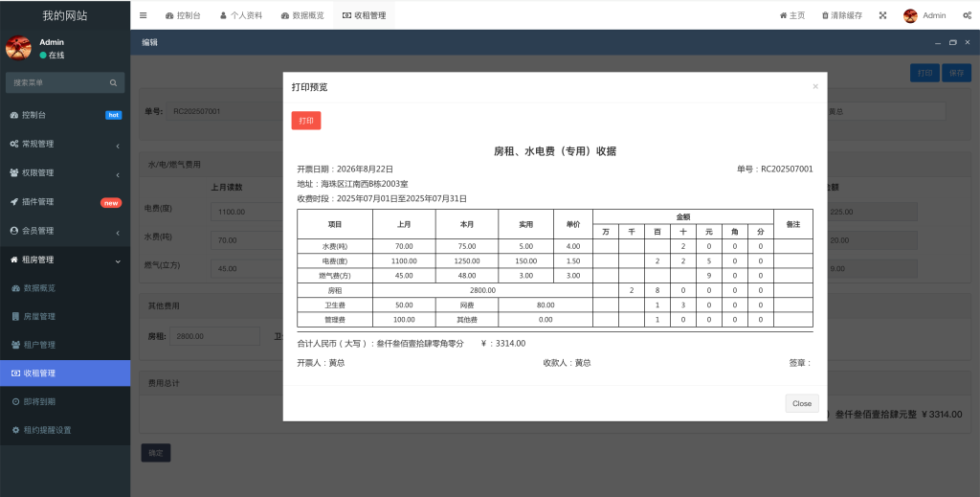
Task: Click receipt title 房租、水电费（专用）收据
Action: [555, 151]
